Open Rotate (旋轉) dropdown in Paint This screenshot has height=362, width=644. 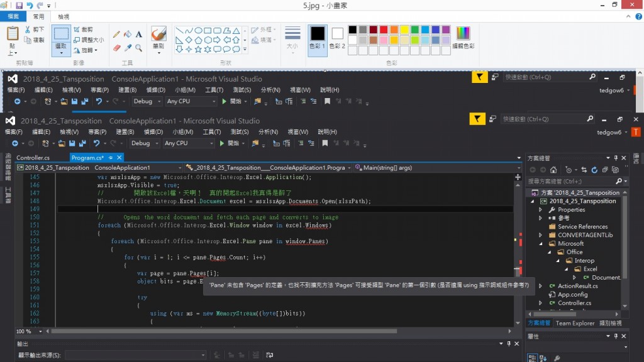coord(86,50)
